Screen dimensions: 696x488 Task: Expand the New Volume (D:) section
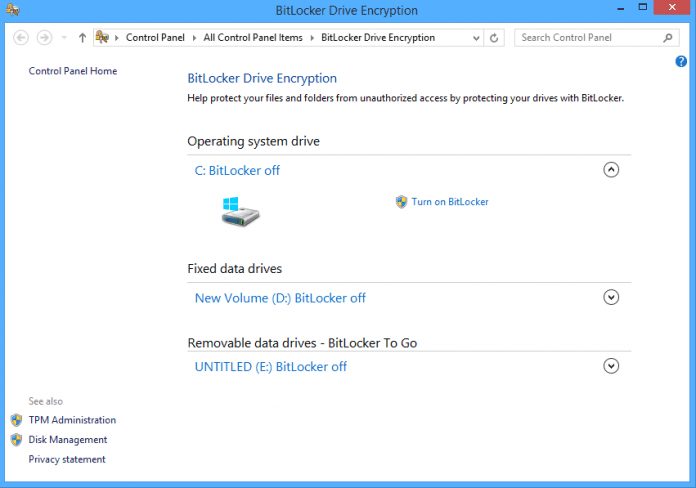[x=611, y=297]
